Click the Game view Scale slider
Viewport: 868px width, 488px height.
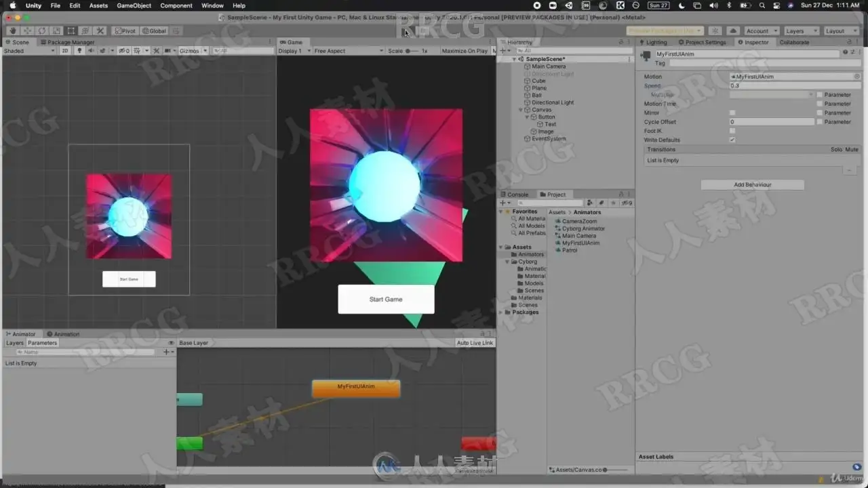coord(412,51)
